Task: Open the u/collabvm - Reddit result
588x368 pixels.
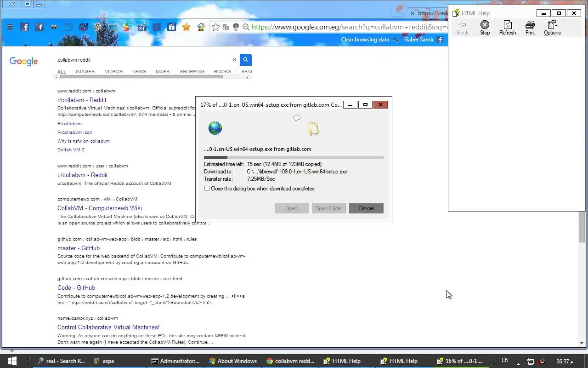Action: point(83,175)
